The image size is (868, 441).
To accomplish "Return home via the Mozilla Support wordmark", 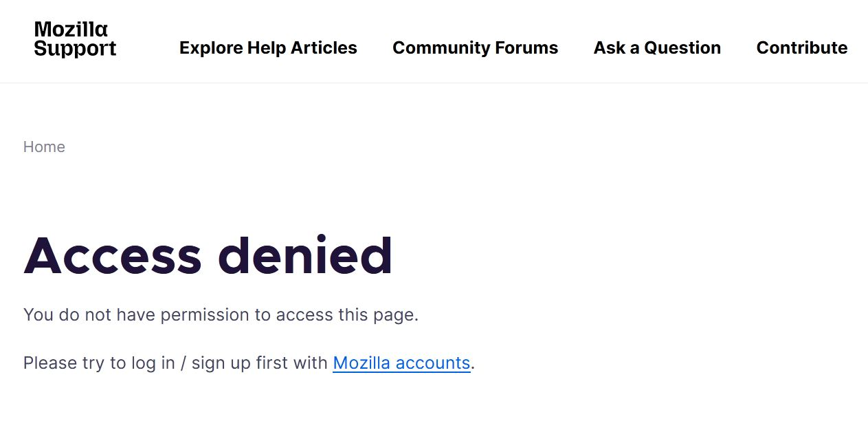I will (75, 39).
